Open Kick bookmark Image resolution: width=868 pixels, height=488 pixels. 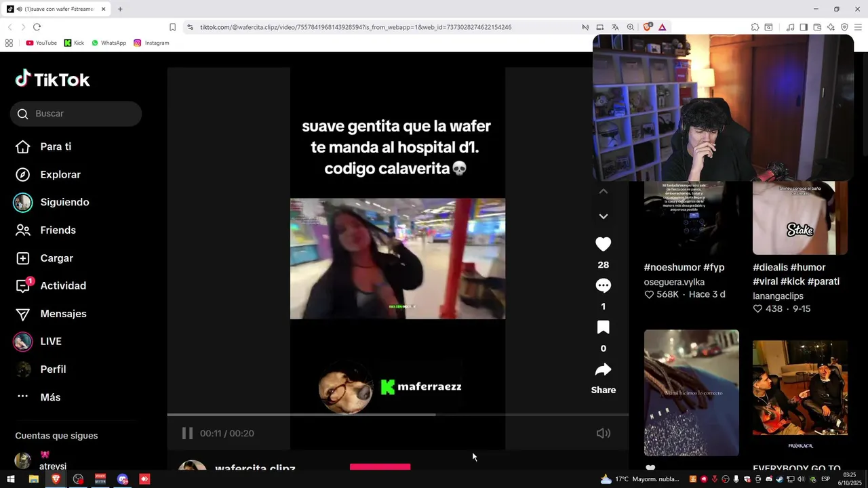pos(74,43)
